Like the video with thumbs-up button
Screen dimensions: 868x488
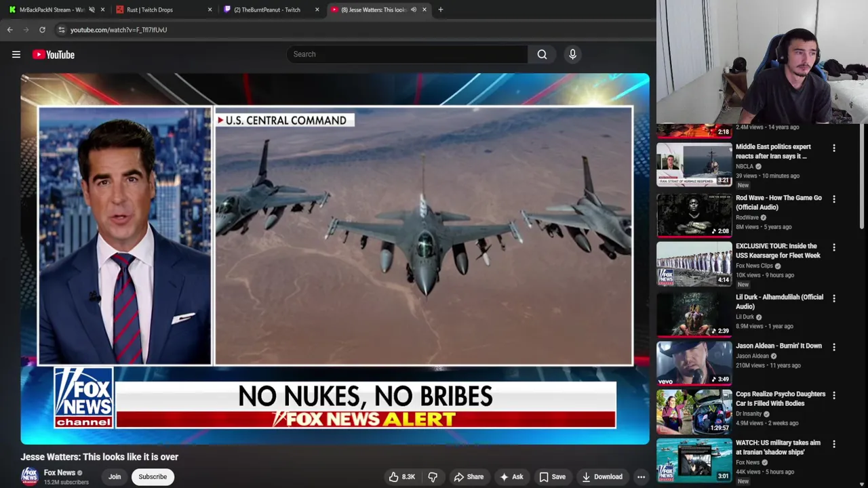tap(401, 477)
